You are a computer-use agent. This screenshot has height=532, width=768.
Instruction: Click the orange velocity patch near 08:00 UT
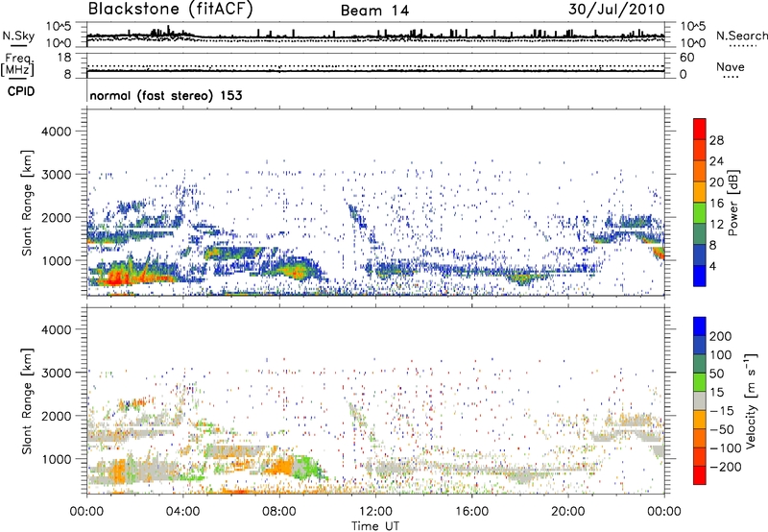click(x=280, y=466)
